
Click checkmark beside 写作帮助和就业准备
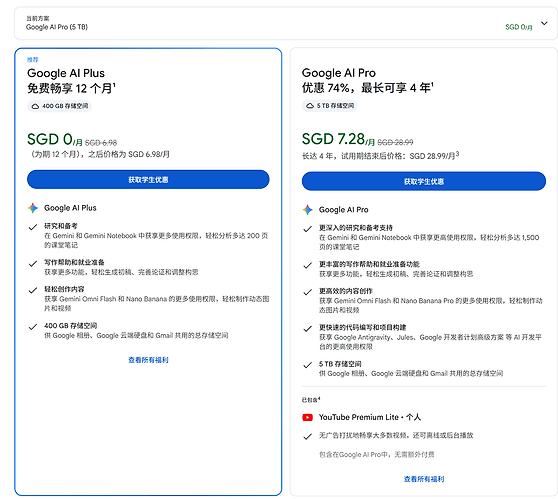click(33, 264)
